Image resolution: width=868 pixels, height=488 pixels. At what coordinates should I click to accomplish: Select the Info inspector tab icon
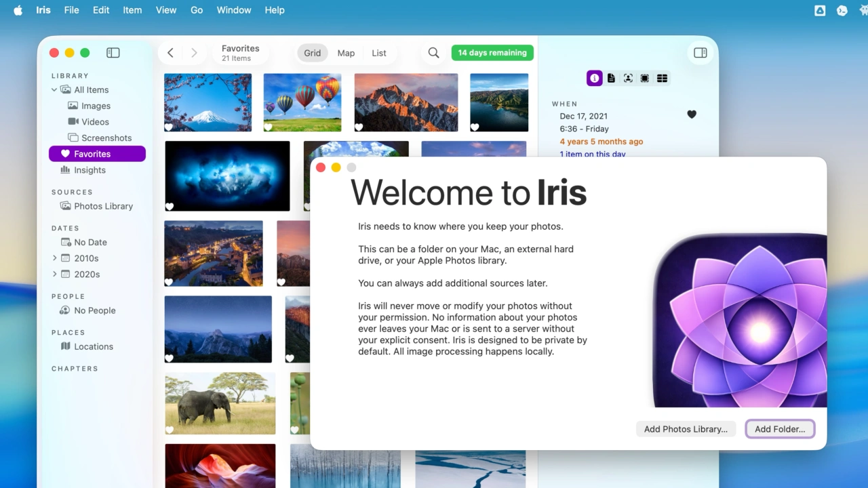click(x=595, y=79)
